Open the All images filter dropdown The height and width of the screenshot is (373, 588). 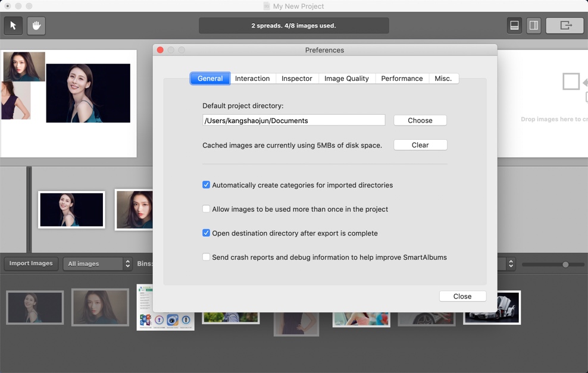pyautogui.click(x=98, y=264)
